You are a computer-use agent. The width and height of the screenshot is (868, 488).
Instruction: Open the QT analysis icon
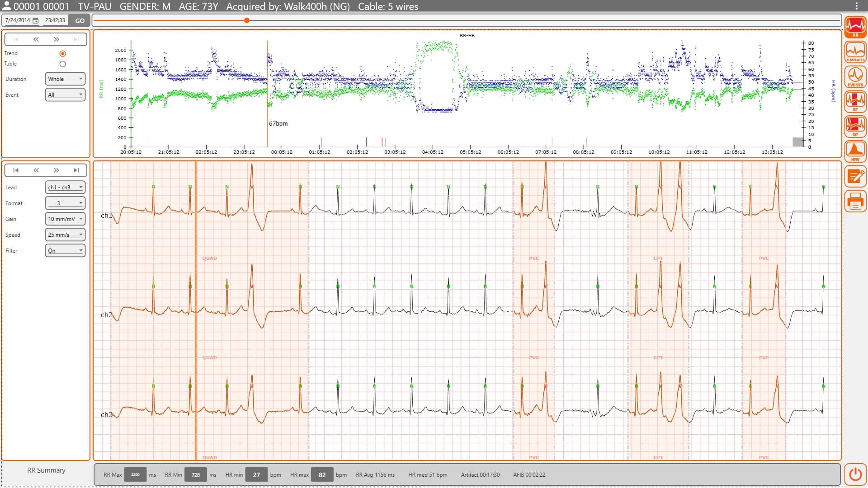pos(855,127)
